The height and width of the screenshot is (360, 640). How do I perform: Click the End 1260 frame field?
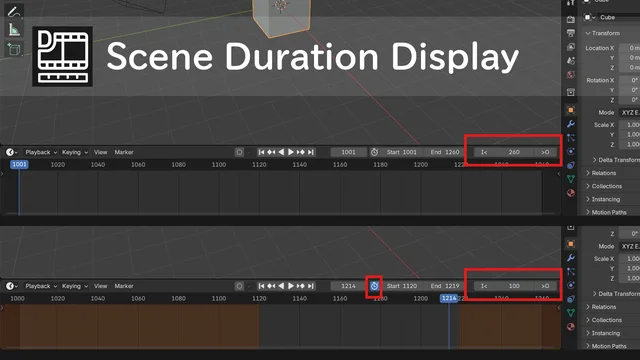pos(444,152)
